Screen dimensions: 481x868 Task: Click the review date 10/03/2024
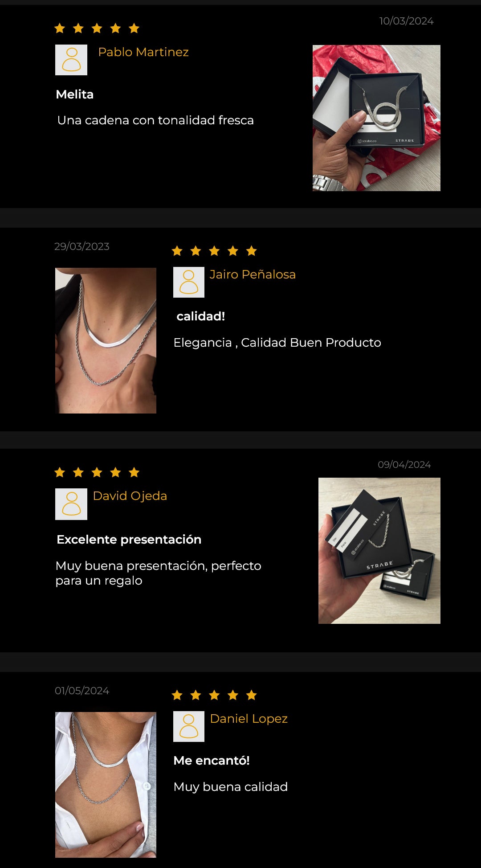tap(406, 21)
